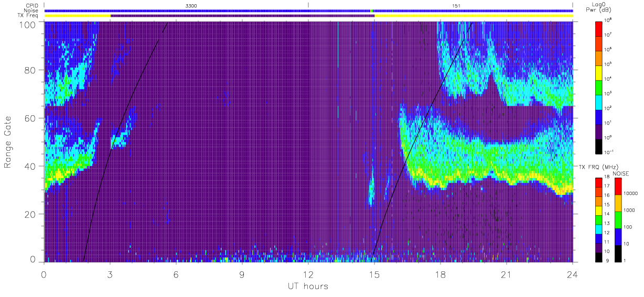Click x-axis tick label 6
The width and height of the screenshot is (644, 297).
tap(176, 274)
